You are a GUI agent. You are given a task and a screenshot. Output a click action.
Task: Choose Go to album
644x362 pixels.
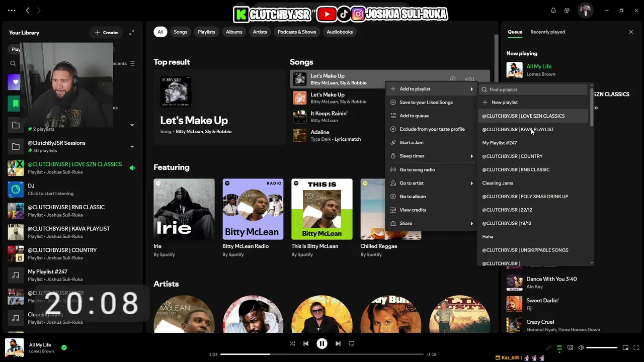point(431,197)
